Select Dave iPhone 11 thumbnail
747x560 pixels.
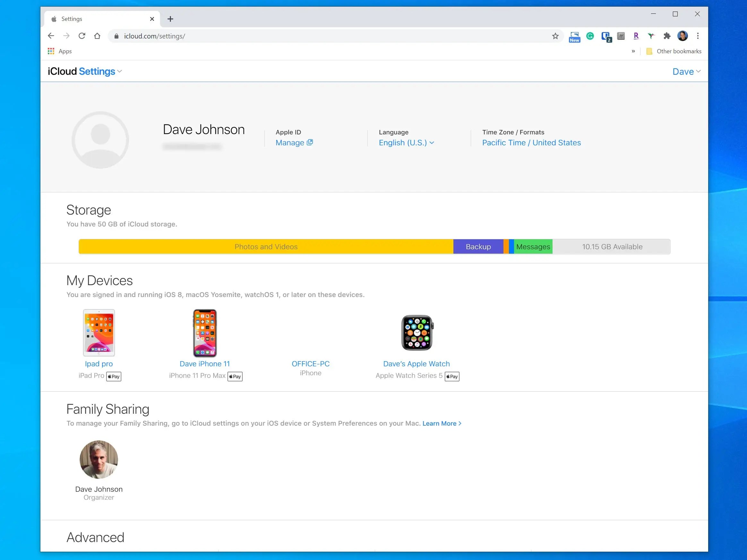tap(204, 333)
